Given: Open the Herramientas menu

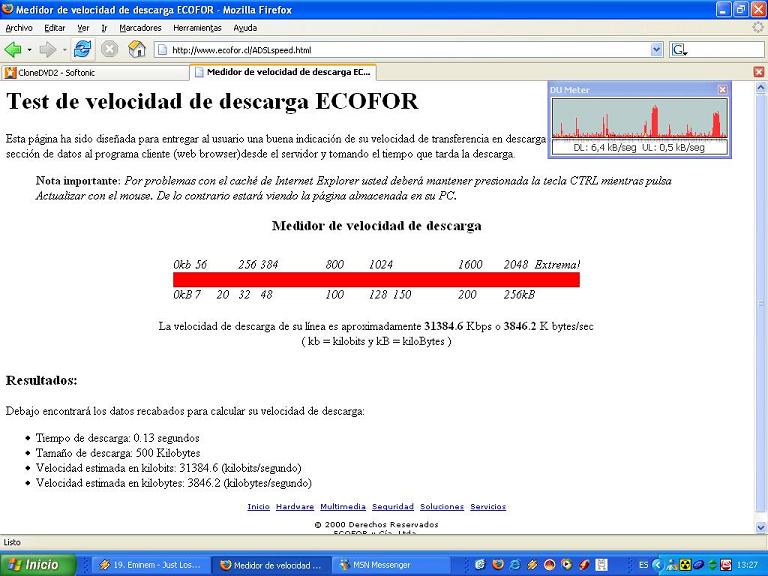Looking at the screenshot, I should pyautogui.click(x=197, y=28).
